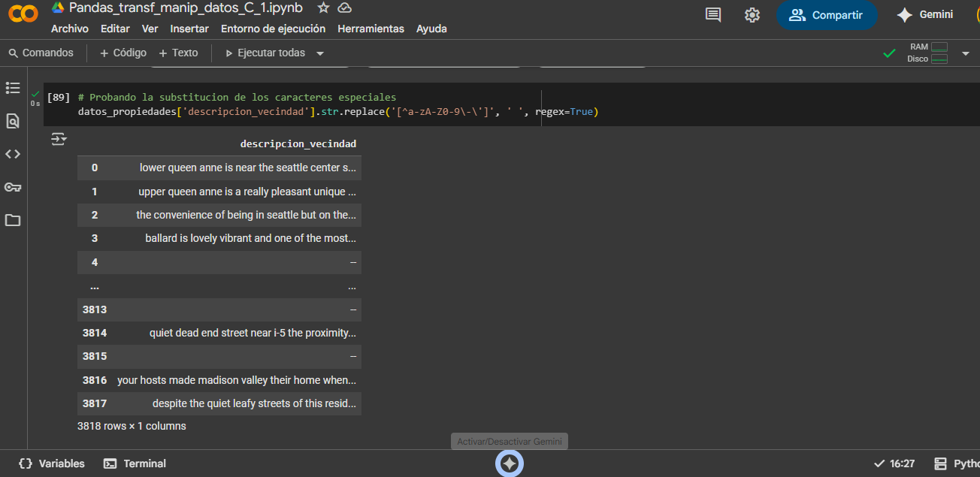Select row 3816 your hosts made madison

coord(237,380)
